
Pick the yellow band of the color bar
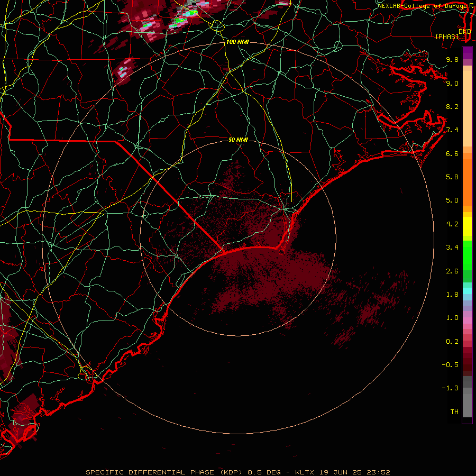click(x=467, y=226)
